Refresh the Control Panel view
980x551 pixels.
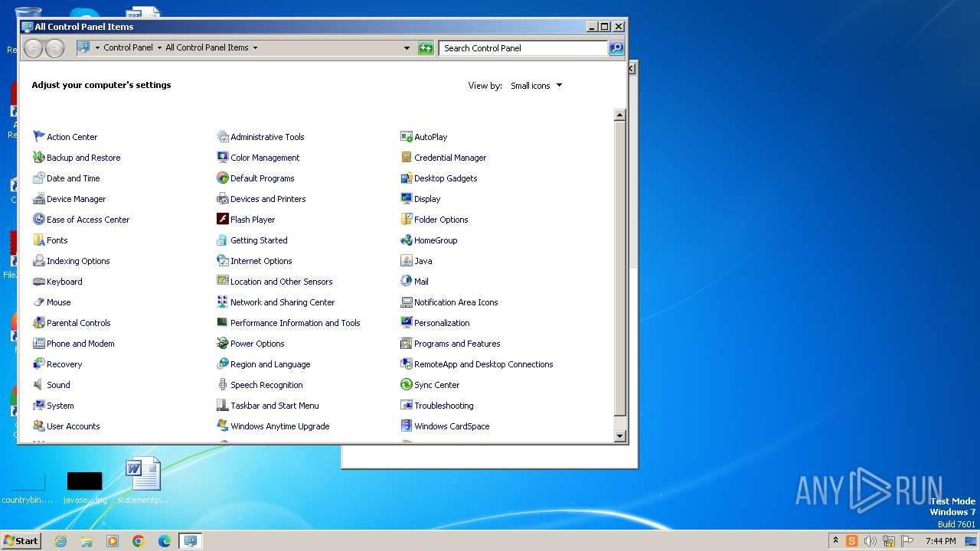[426, 48]
